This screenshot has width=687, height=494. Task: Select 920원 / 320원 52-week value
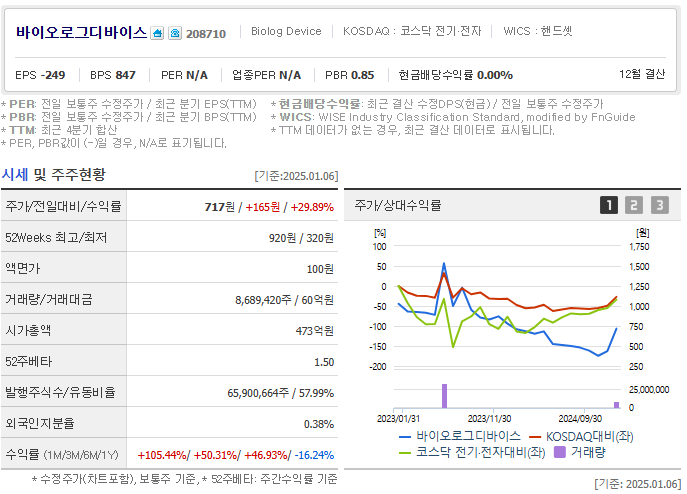click(x=301, y=238)
